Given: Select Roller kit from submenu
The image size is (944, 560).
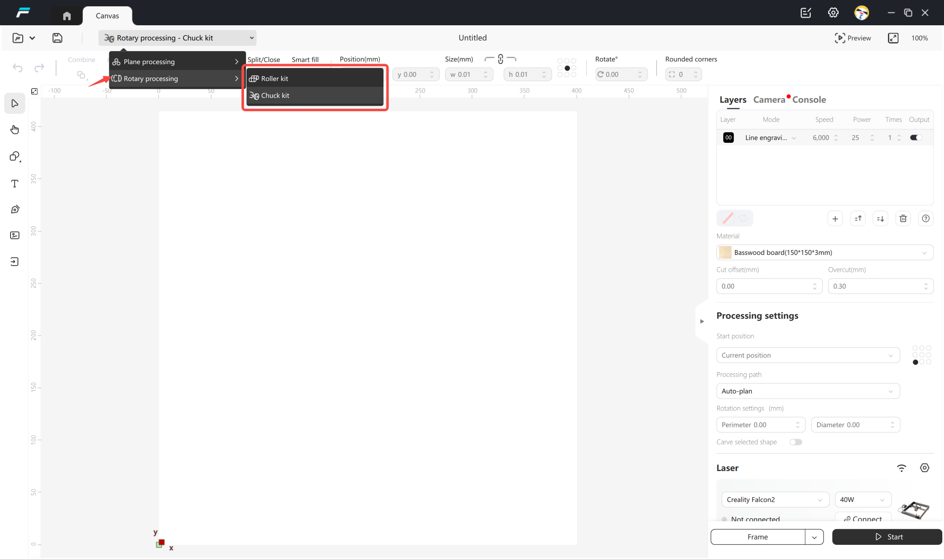Looking at the screenshot, I should [x=274, y=79].
